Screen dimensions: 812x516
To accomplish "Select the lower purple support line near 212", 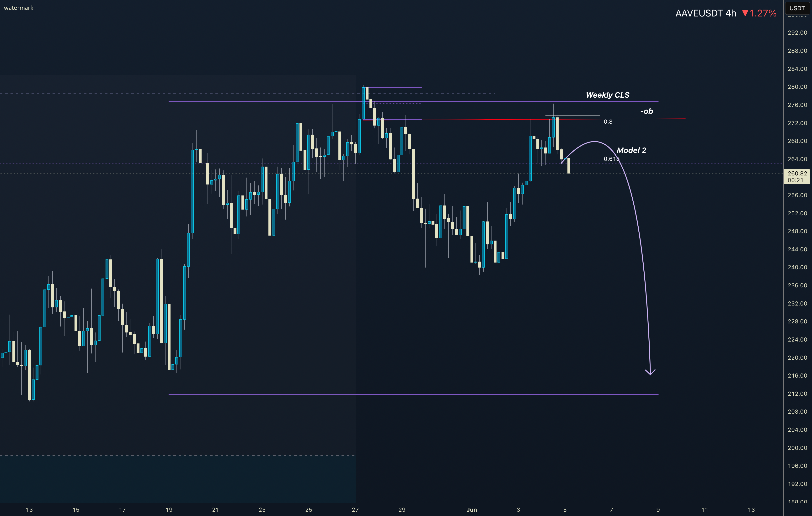I will coord(413,395).
